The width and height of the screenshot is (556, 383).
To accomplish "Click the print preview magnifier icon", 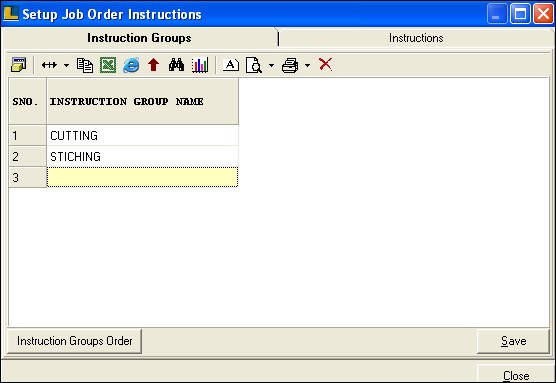I will [x=254, y=65].
